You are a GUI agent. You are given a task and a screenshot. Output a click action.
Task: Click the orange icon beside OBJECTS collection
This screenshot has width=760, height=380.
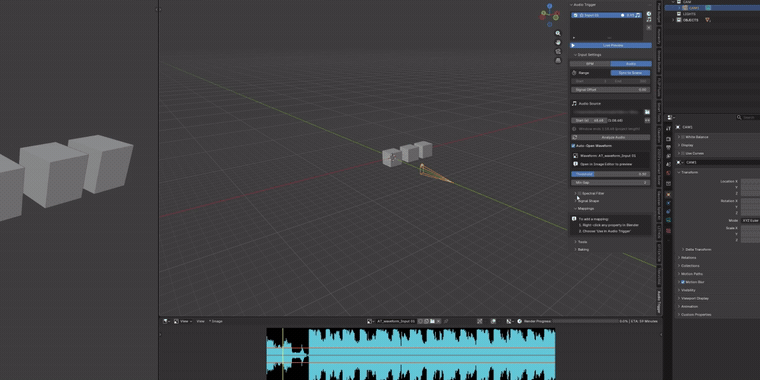pyautogui.click(x=708, y=20)
